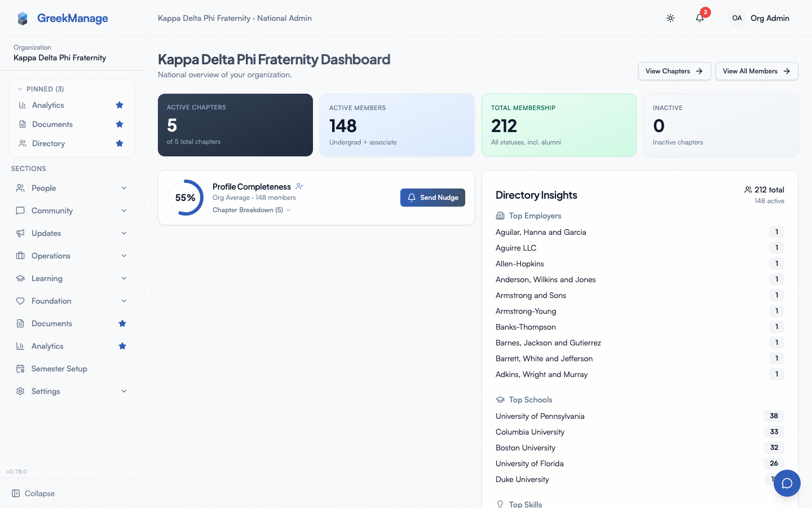812x508 pixels.
Task: Expand the Updates section chevron
Action: click(124, 233)
